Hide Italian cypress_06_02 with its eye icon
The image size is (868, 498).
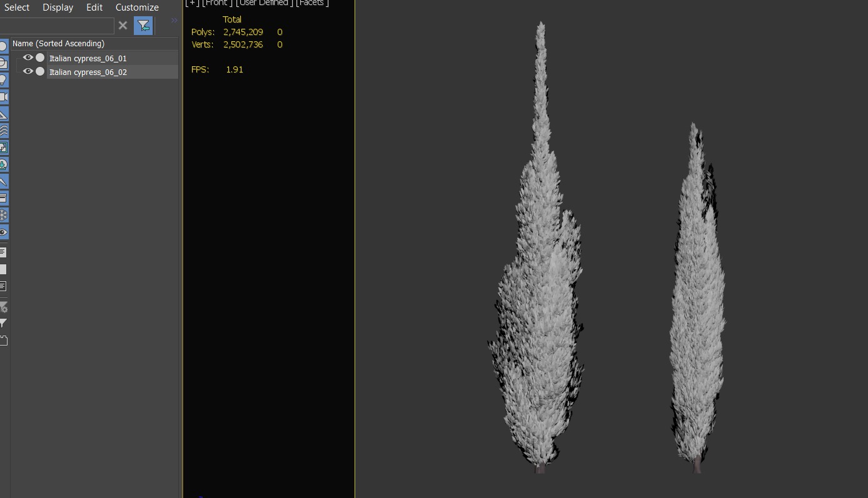[x=28, y=71]
